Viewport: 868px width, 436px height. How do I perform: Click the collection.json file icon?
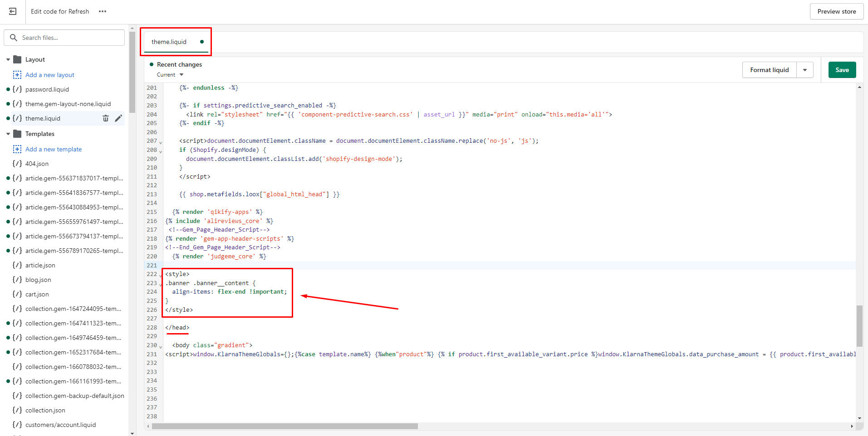[17, 410]
